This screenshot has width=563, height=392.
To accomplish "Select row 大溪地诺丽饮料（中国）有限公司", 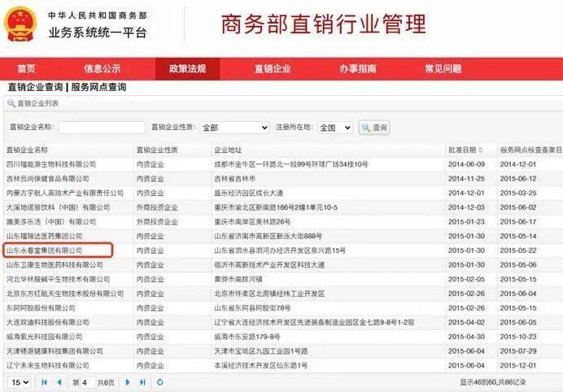I will (283, 207).
